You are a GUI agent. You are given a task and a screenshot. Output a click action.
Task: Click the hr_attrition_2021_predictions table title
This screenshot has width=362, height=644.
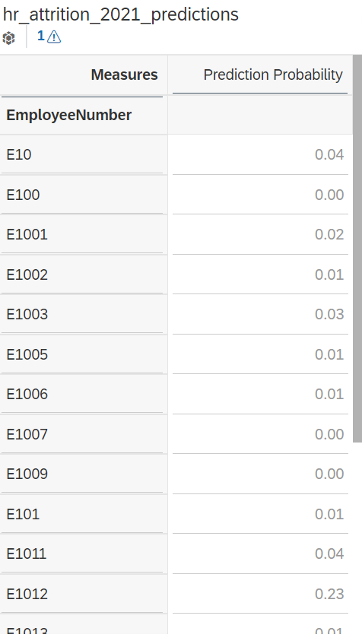tap(120, 14)
